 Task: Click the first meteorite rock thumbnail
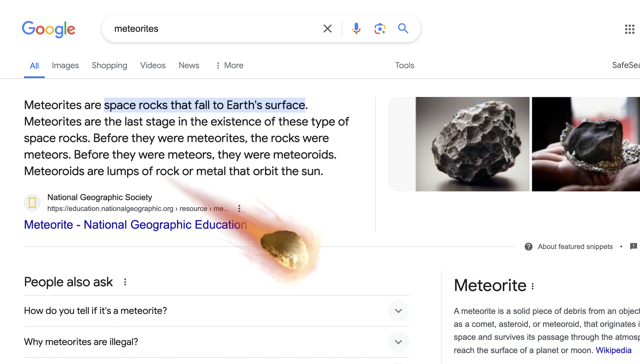pos(472,144)
